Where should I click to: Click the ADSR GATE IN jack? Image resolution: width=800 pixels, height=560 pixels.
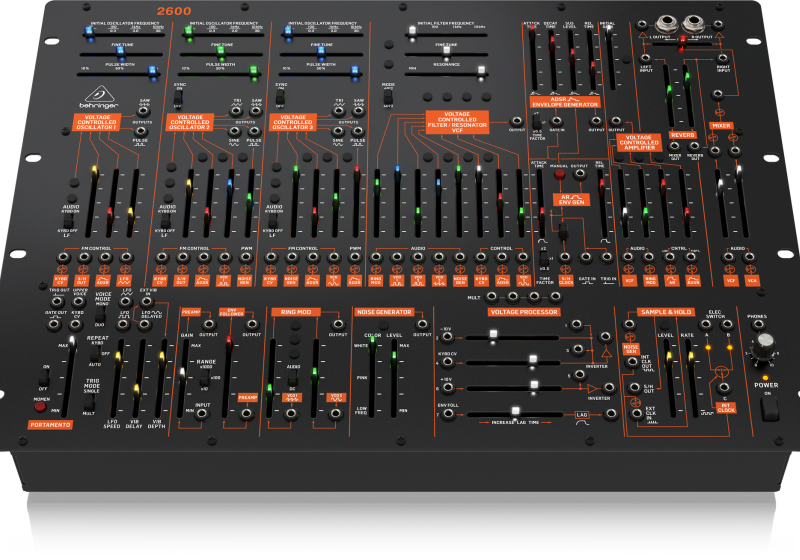point(556,121)
